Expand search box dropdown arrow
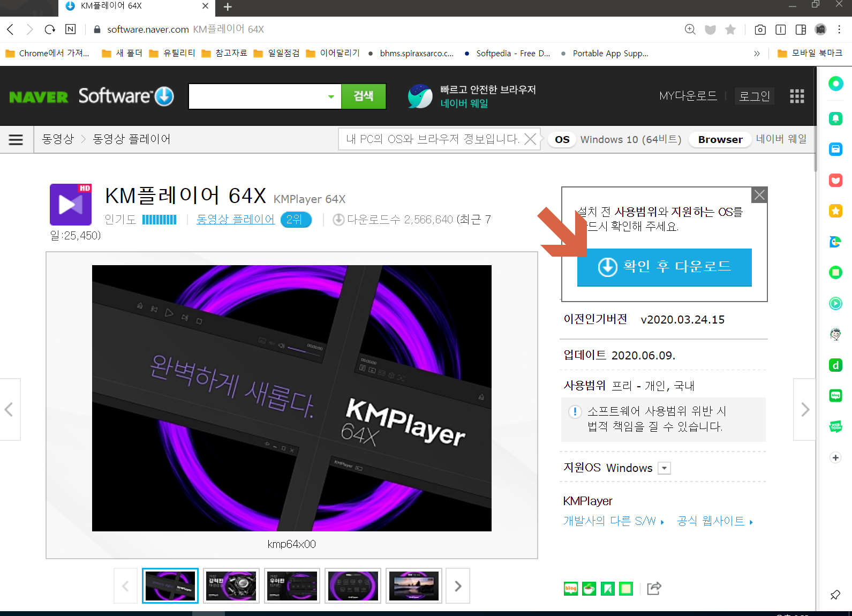852x616 pixels. 331,96
